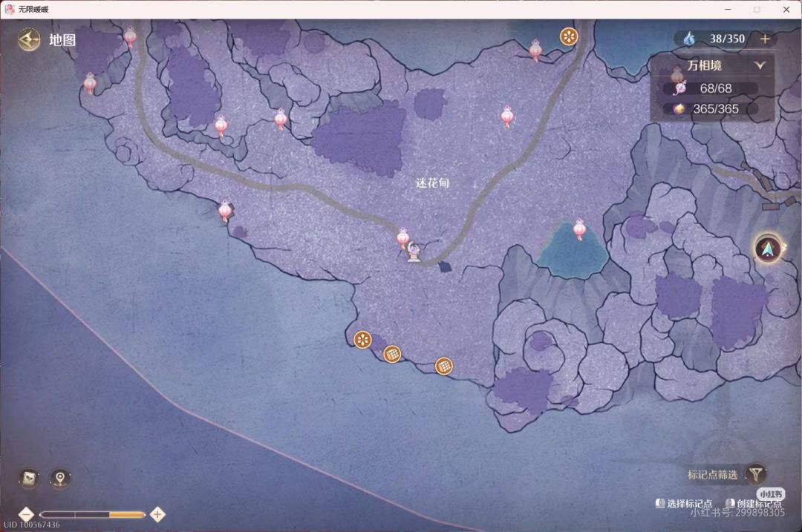Select the grid marker next to the south flower marker
Viewport: 802px width, 532px height.
click(392, 354)
